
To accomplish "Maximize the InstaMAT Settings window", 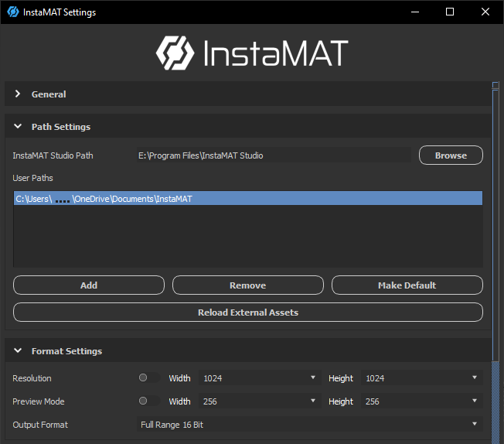I will click(x=450, y=12).
